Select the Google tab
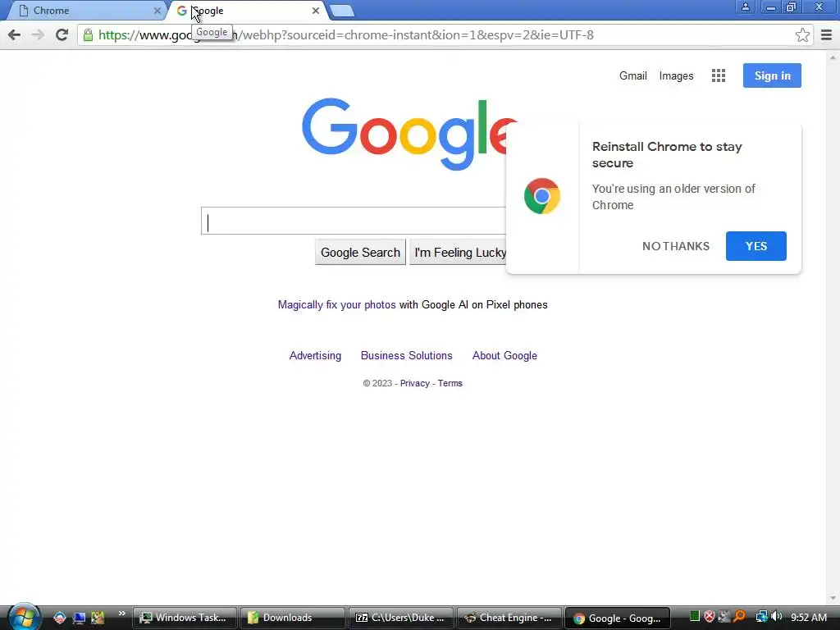The height and width of the screenshot is (630, 840). 246,11
